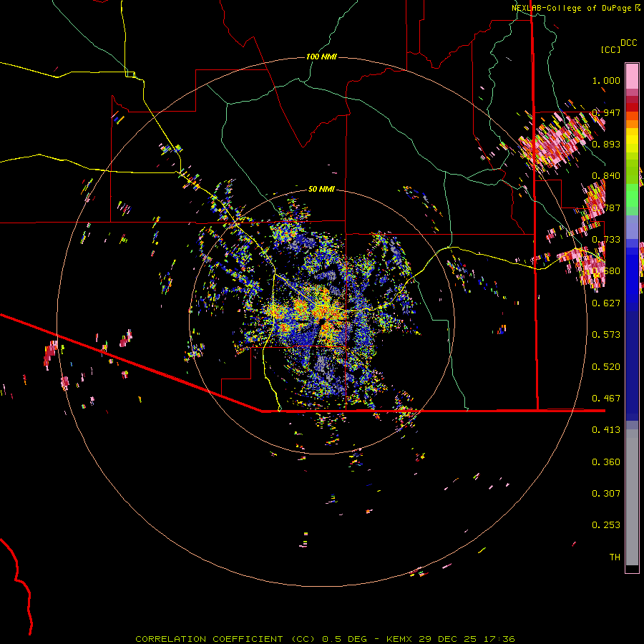Click the 100 NMI range ring label
This screenshot has height=644, width=644.
click(x=321, y=57)
